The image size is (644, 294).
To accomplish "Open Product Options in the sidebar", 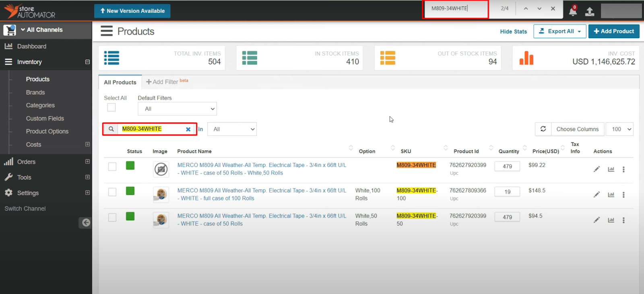I will tap(47, 132).
